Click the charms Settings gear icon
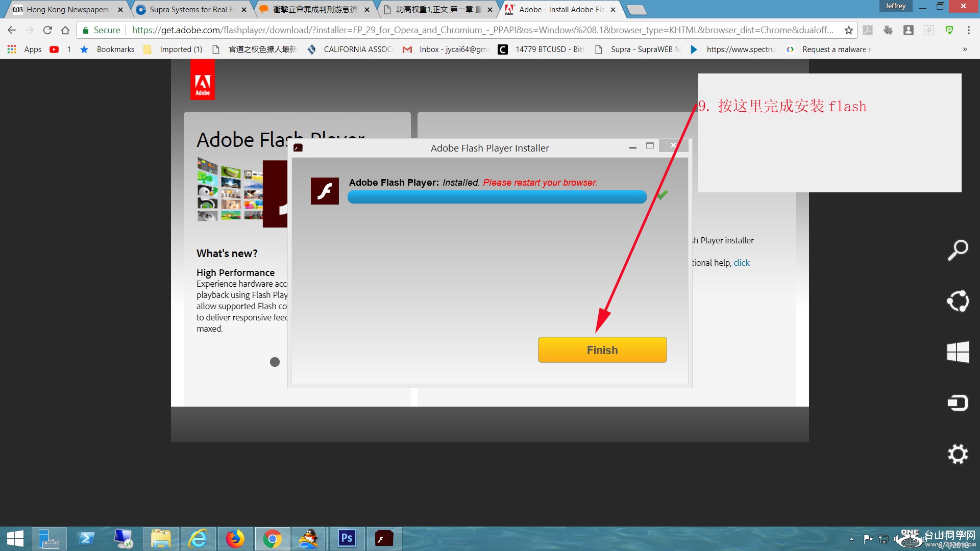The image size is (980, 551). pyautogui.click(x=958, y=454)
